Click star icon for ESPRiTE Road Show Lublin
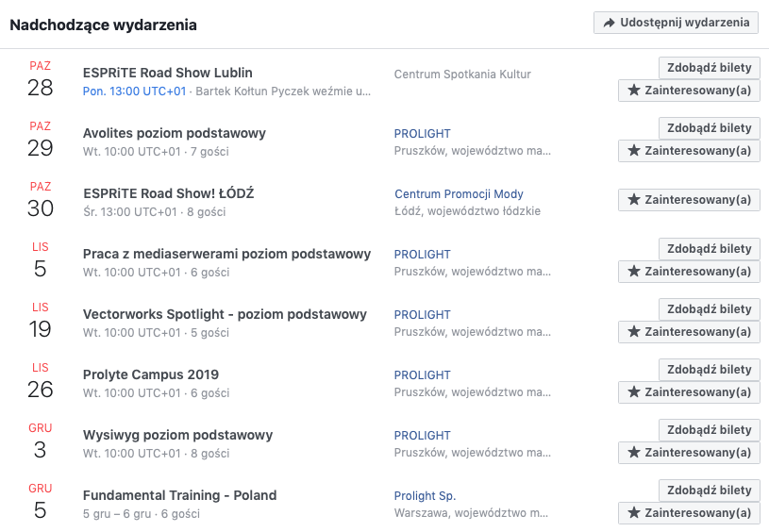The width and height of the screenshot is (769, 532). (x=634, y=91)
